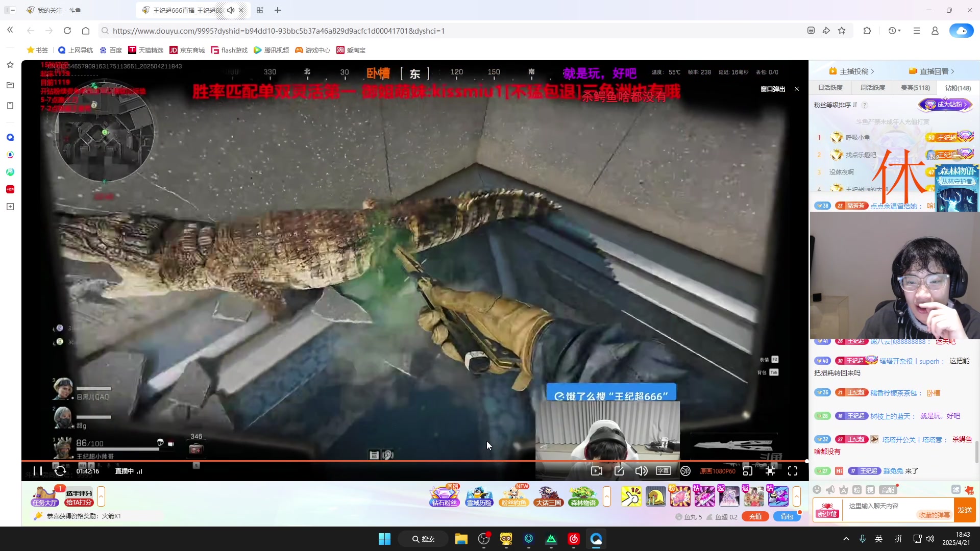Image resolution: width=980 pixels, height=551 pixels.
Task: Toggle the 弹 danmaku overlay button
Action: click(x=685, y=471)
